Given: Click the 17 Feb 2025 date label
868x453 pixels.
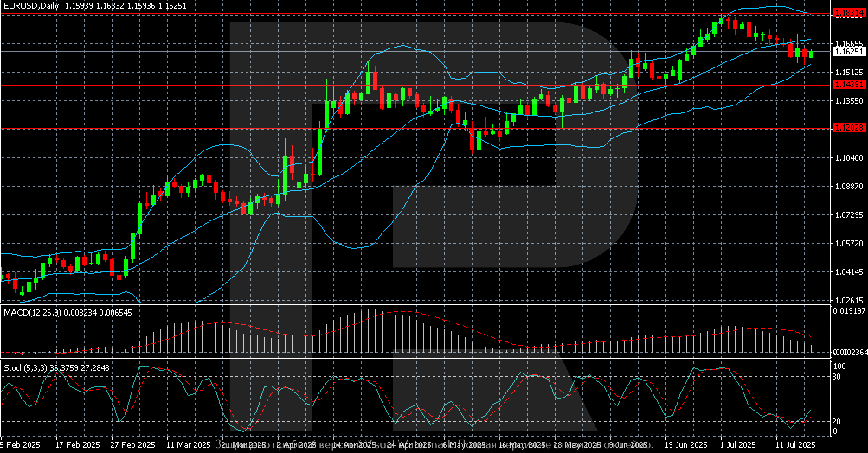Looking at the screenshot, I should [x=78, y=445].
